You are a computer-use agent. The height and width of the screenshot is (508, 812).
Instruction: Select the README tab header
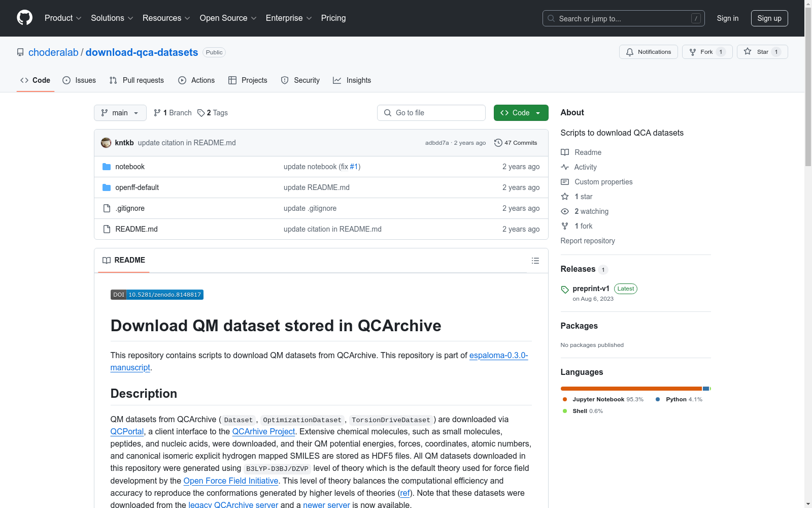[x=124, y=260]
